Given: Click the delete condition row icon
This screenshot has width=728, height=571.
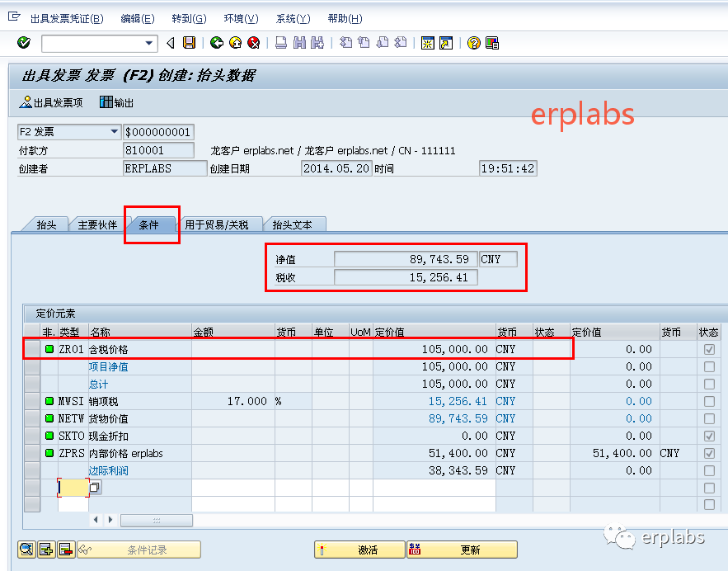Looking at the screenshot, I should 65,548.
